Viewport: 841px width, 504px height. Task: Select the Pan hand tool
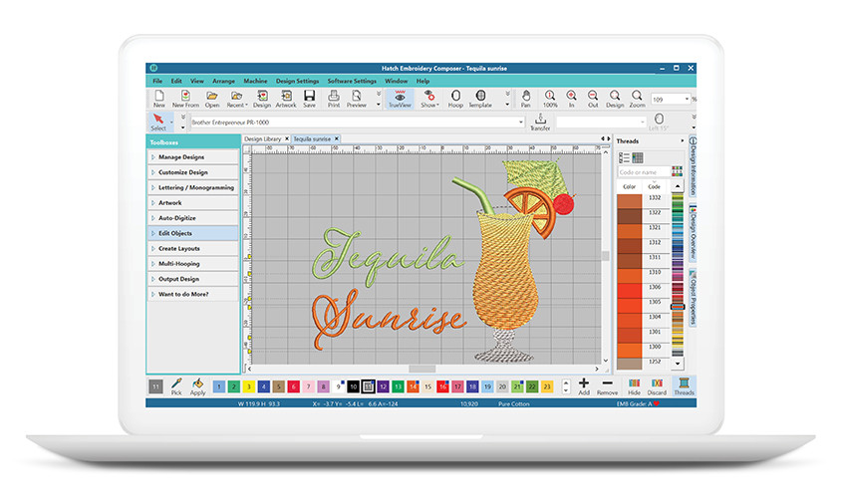pyautogui.click(x=525, y=99)
